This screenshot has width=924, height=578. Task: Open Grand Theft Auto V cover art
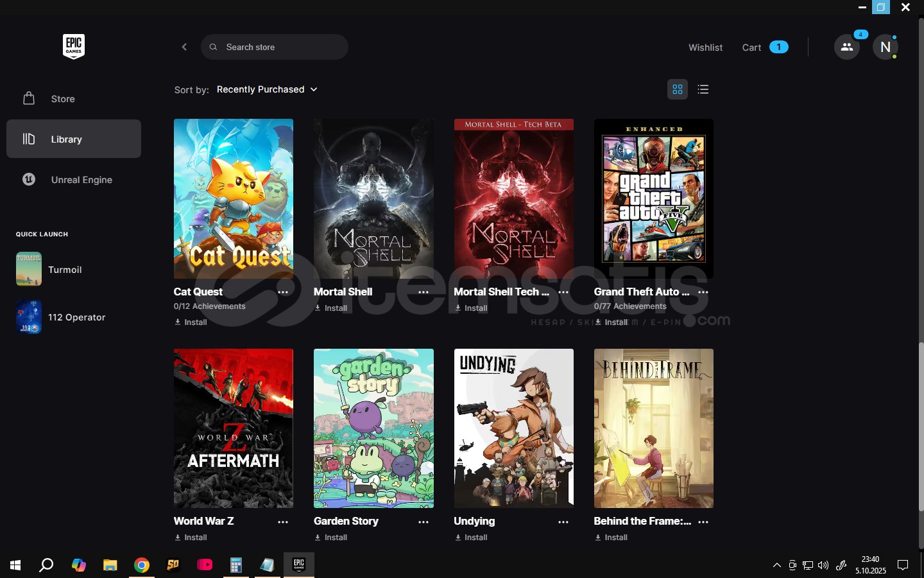tap(654, 198)
